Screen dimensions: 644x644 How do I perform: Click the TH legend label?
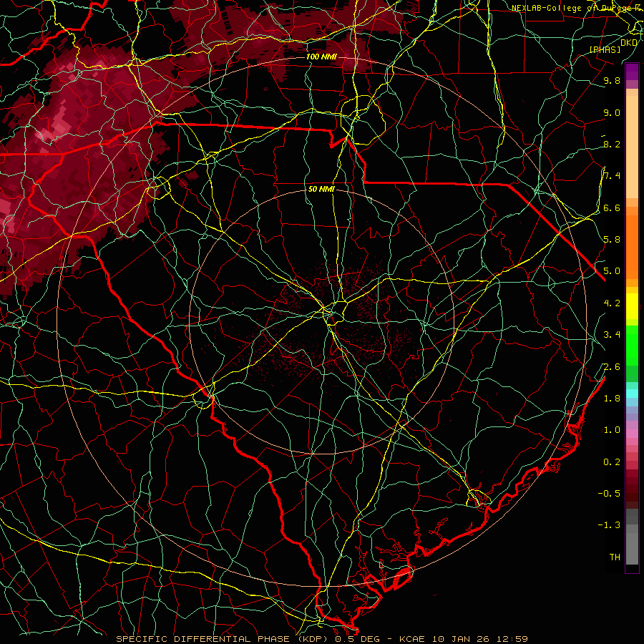[x=615, y=557]
